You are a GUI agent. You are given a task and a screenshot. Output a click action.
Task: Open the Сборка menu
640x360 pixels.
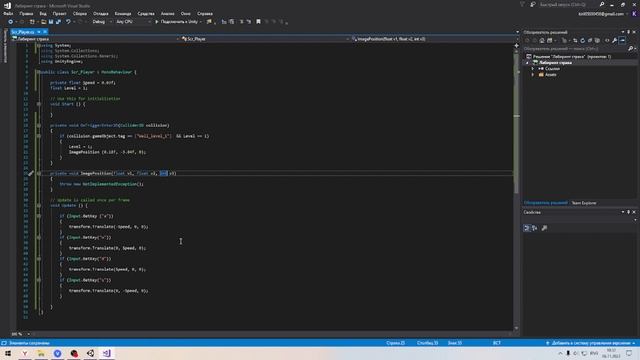point(80,13)
